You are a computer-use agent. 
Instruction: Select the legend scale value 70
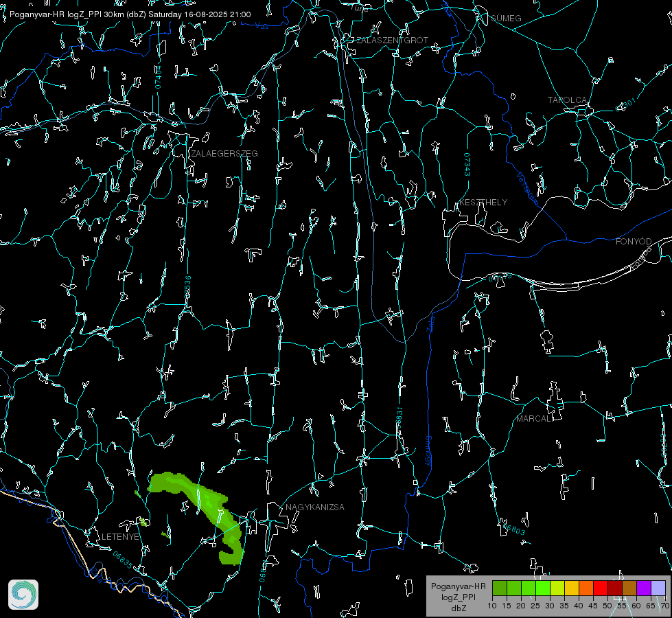point(664,606)
